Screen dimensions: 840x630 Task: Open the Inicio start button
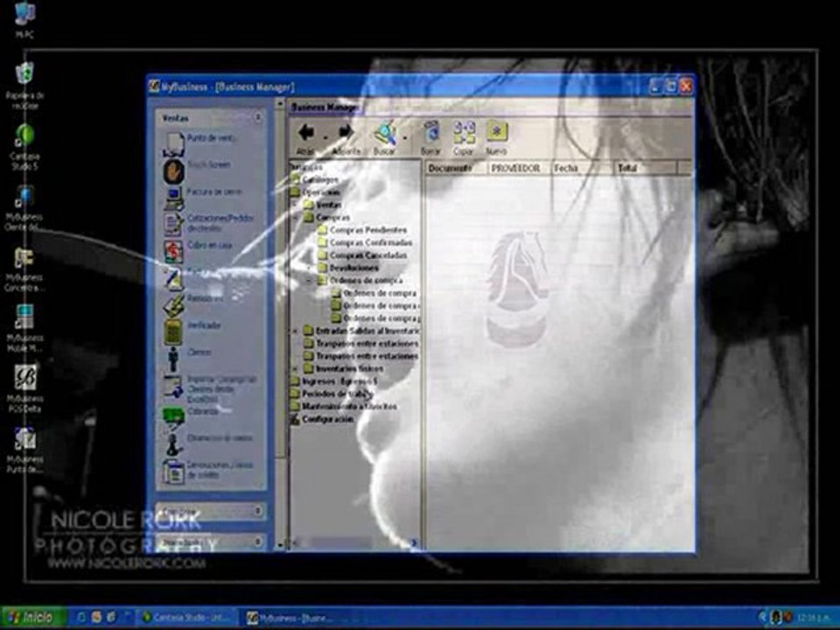33,617
